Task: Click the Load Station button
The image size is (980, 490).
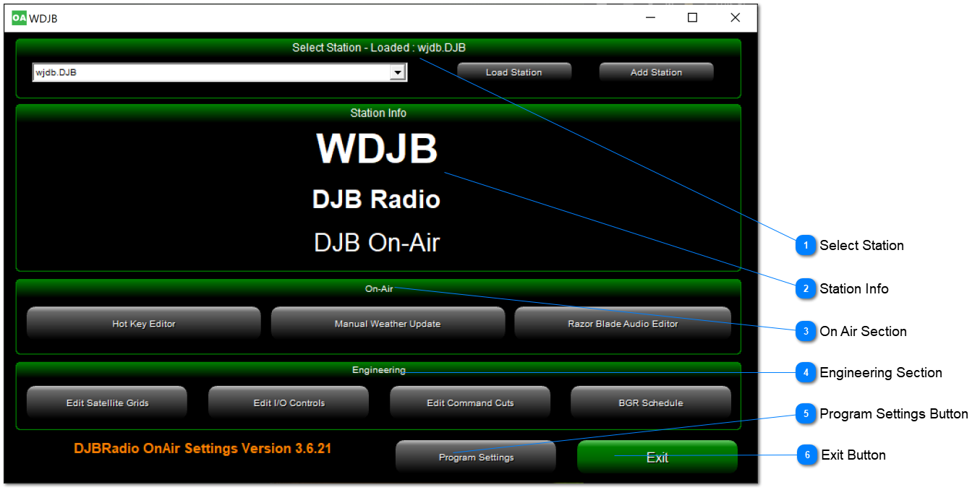Action: pos(514,72)
